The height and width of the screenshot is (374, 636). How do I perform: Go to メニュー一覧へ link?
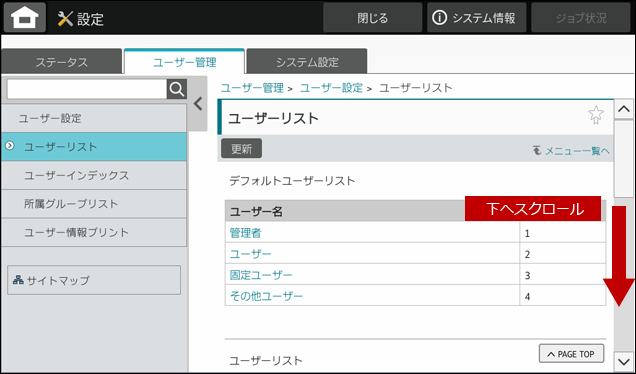[572, 151]
